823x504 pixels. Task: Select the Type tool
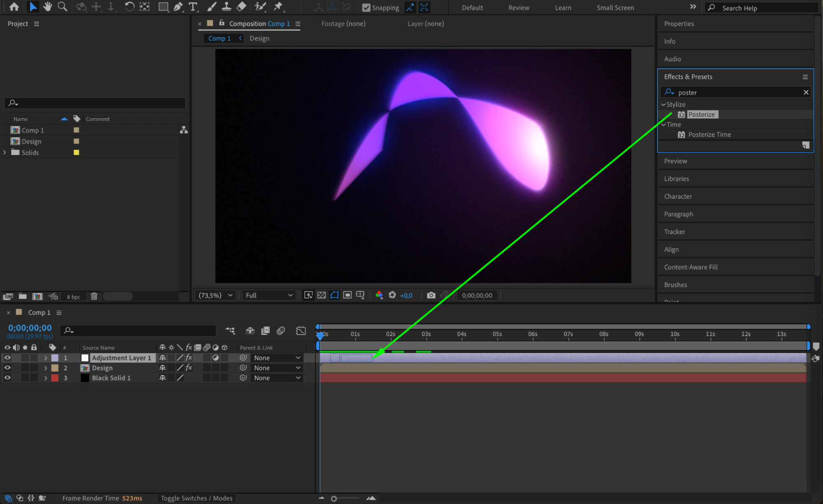point(192,7)
